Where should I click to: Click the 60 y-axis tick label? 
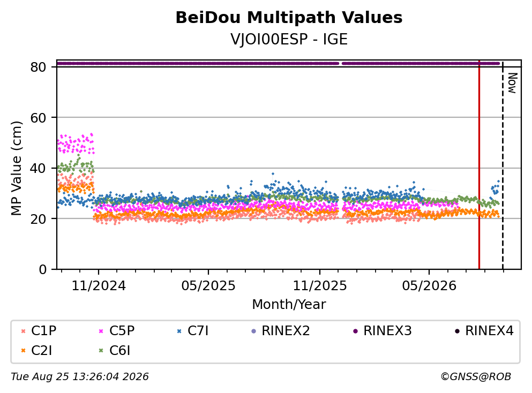[x=39, y=118]
